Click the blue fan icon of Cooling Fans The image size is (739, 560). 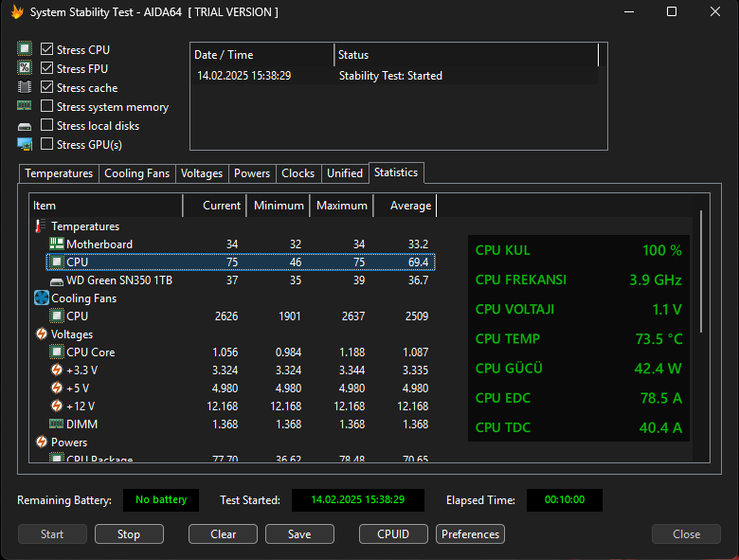point(42,298)
